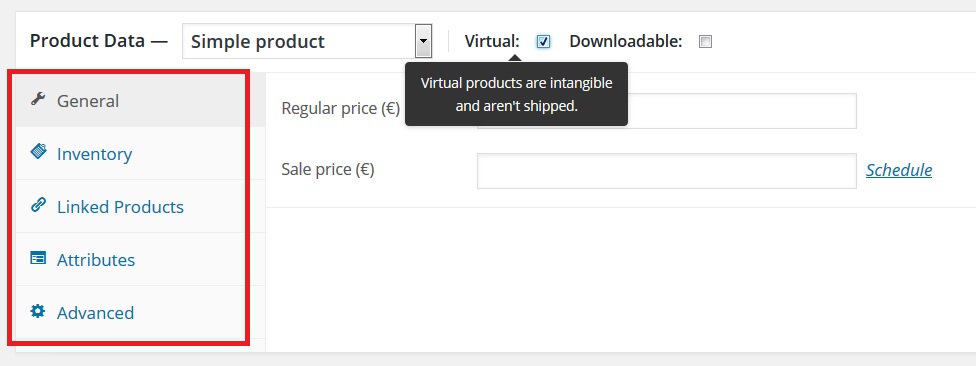Click the gear icon next to Advanced

click(x=38, y=311)
